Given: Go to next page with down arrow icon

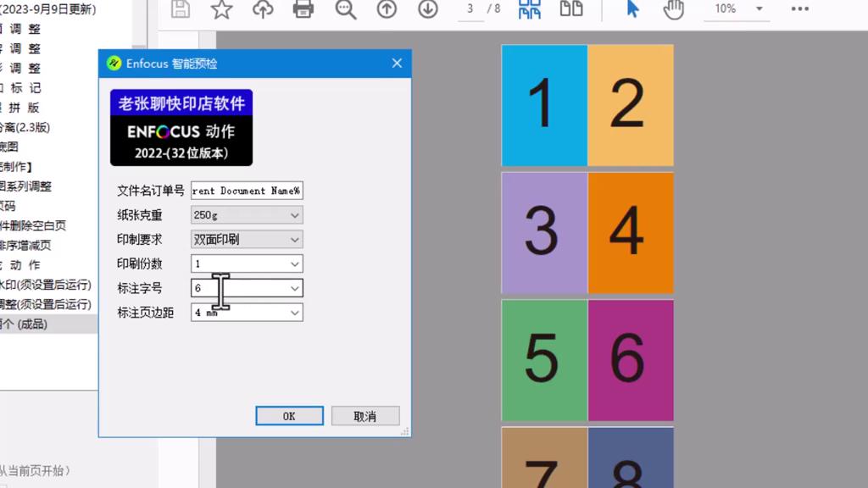Looking at the screenshot, I should pos(426,9).
